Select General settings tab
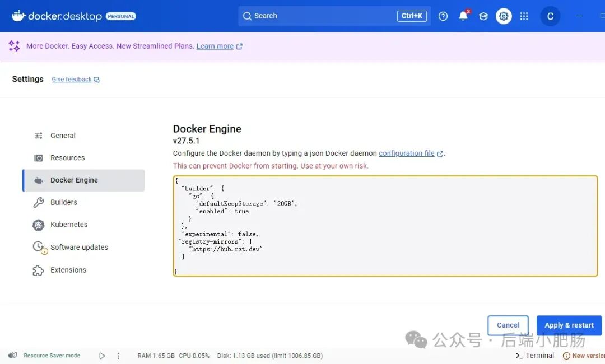 point(83,136)
